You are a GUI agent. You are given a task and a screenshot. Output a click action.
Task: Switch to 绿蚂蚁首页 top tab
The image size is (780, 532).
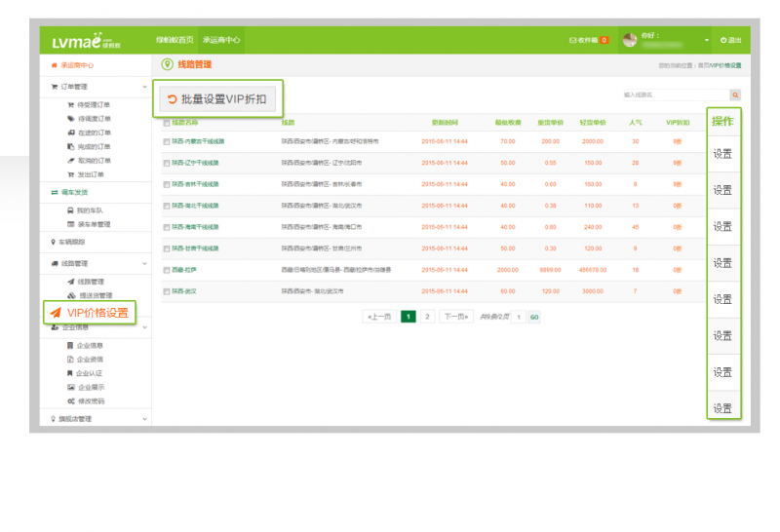pyautogui.click(x=175, y=40)
